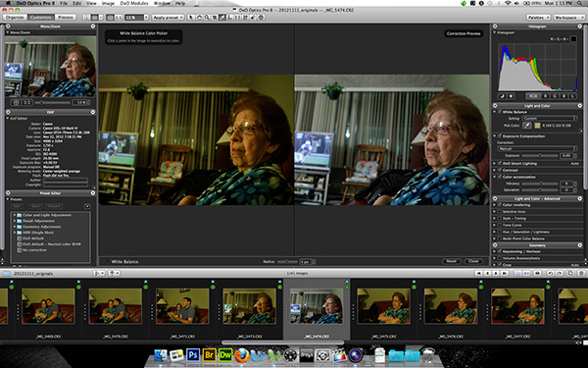Click the fit-to-screen zoom icon in toolbar
This screenshot has width=588, height=368.
pyautogui.click(x=110, y=18)
